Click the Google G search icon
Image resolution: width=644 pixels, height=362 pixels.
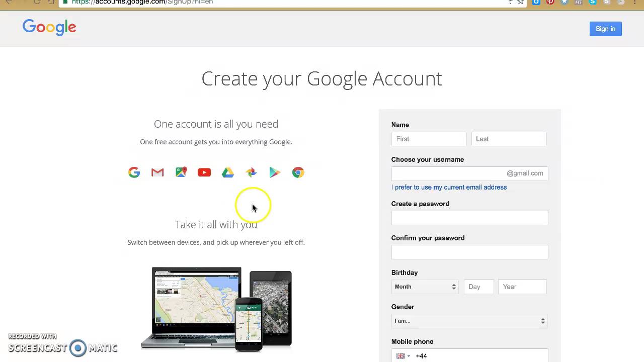(x=134, y=172)
